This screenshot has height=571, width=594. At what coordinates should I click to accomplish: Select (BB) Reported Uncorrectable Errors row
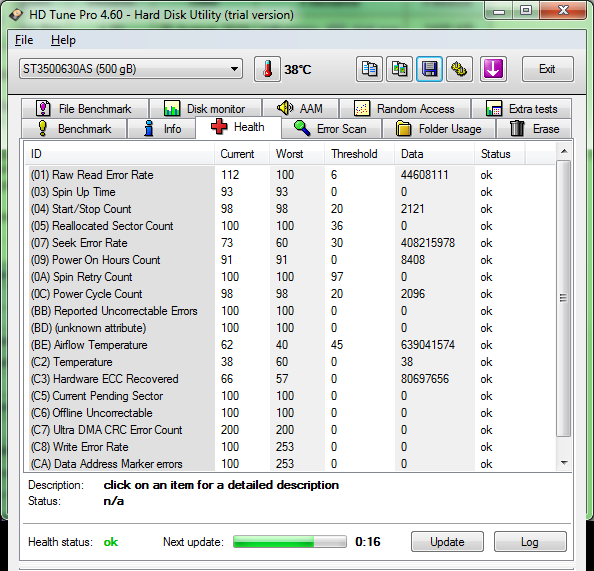click(x=290, y=311)
